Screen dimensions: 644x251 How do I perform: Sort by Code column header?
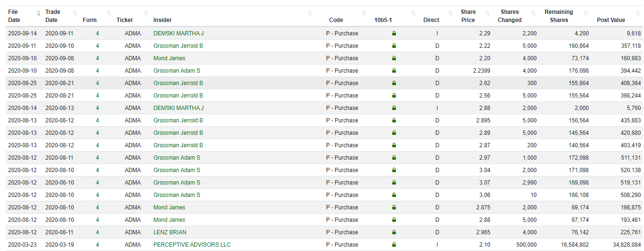pyautogui.click(x=336, y=20)
